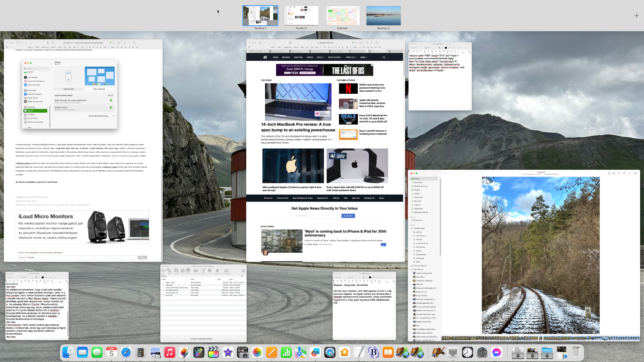Open Messenger from the Dock
This screenshot has height=362, width=644.
497,352
